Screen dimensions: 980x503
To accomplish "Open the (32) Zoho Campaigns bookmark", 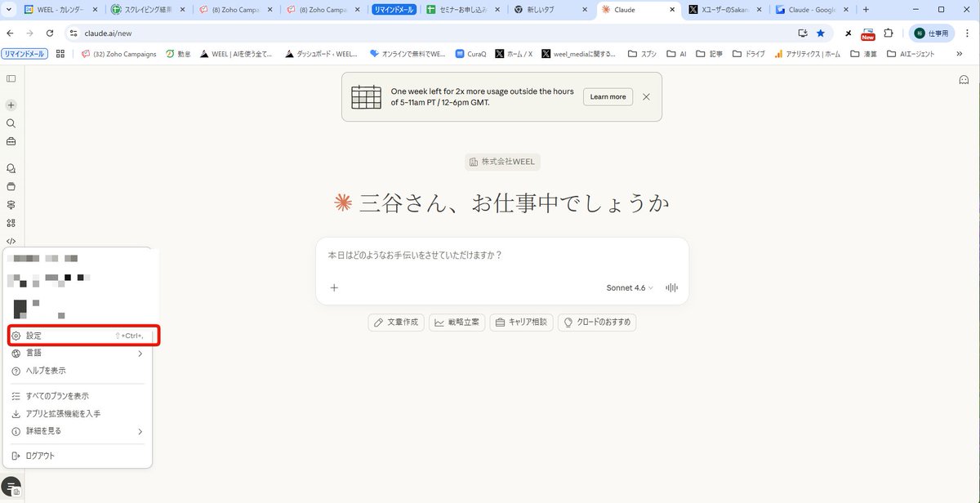I will pyautogui.click(x=119, y=54).
